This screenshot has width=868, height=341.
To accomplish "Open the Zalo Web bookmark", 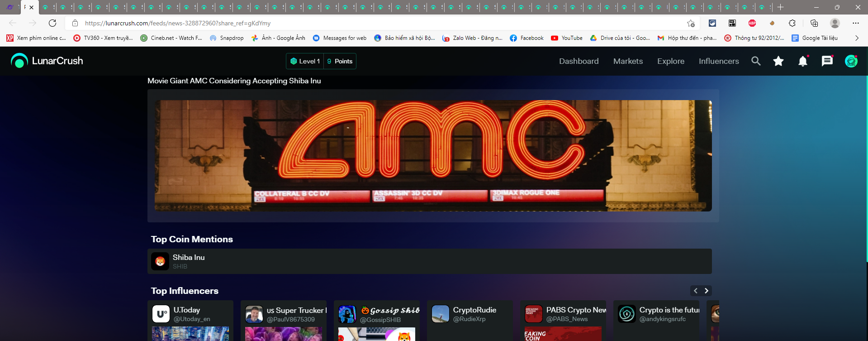I will tap(472, 38).
